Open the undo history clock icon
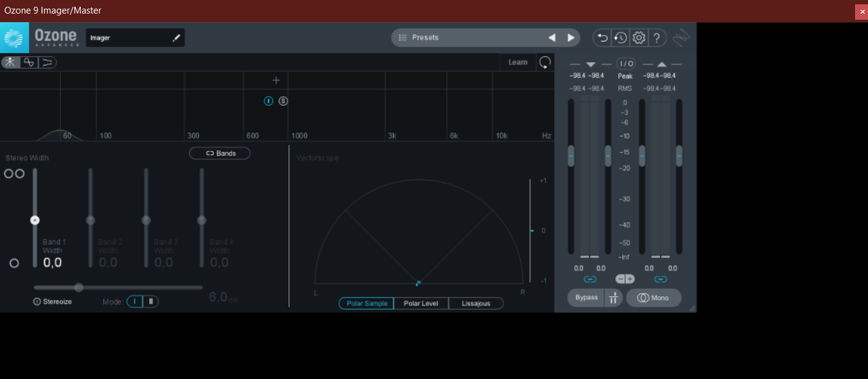Screen dimensions: 868x379 [x=620, y=38]
